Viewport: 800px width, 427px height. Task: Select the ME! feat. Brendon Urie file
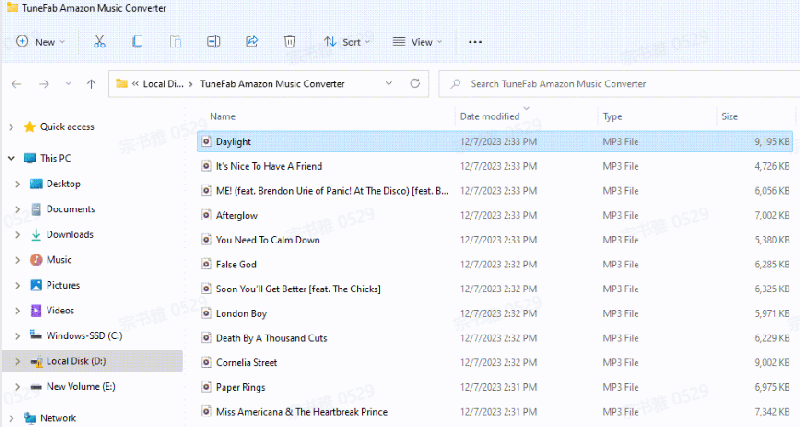(495, 190)
